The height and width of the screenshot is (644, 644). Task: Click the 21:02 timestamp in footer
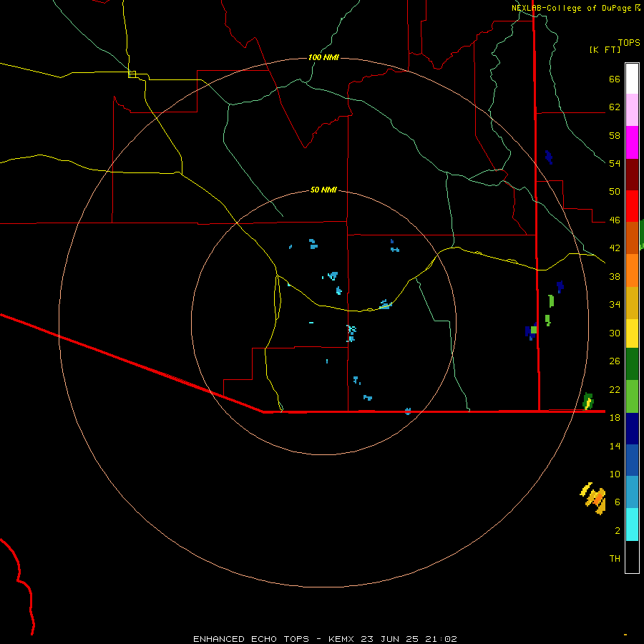tap(441, 639)
